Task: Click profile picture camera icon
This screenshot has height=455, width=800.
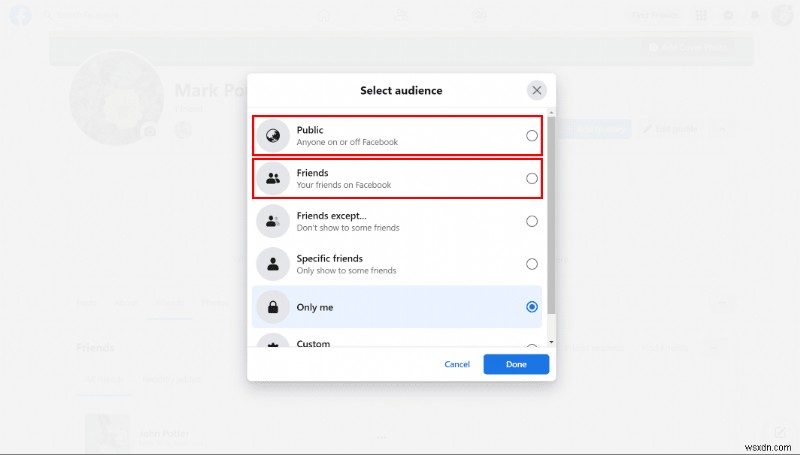Action: [149, 132]
